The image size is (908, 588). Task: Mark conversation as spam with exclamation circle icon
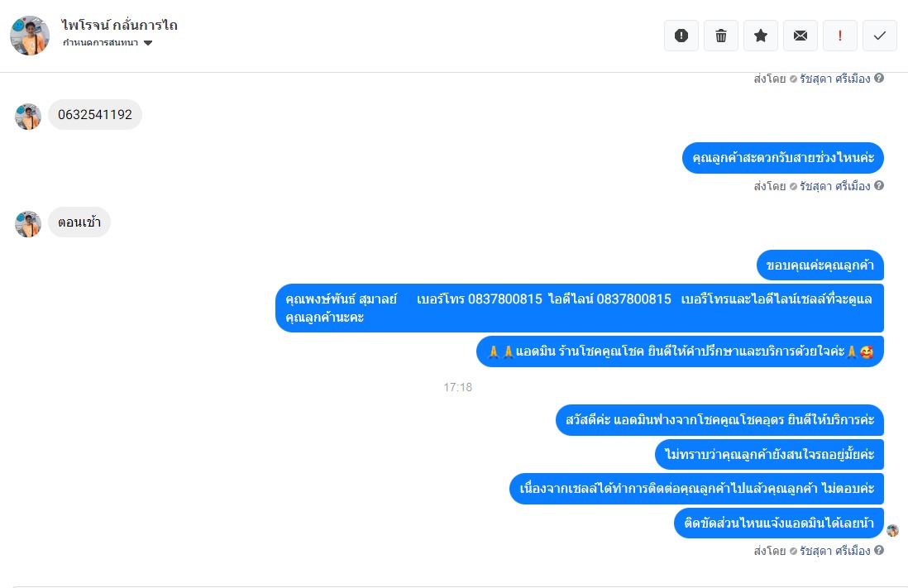[x=681, y=36]
